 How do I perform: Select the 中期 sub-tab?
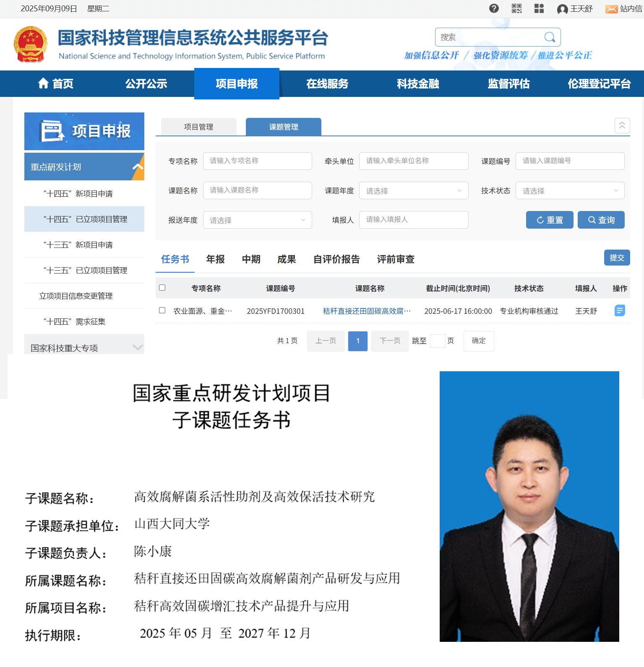coord(251,259)
